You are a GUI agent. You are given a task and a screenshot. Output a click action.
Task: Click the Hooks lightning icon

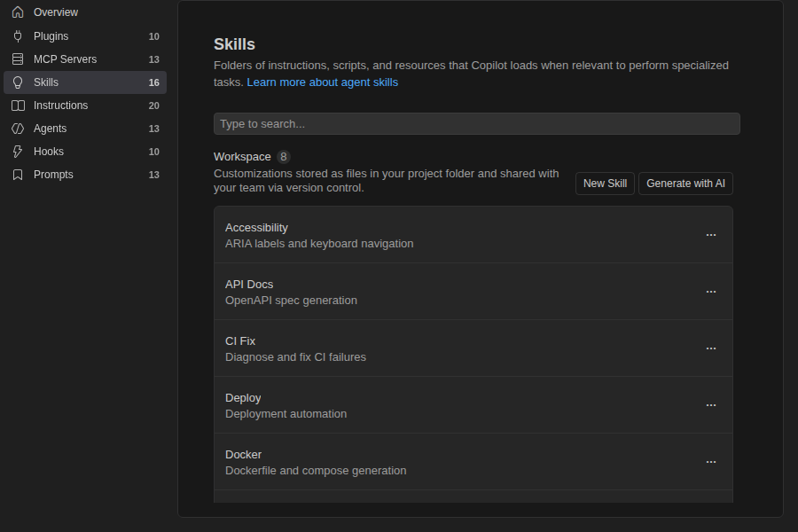click(18, 152)
